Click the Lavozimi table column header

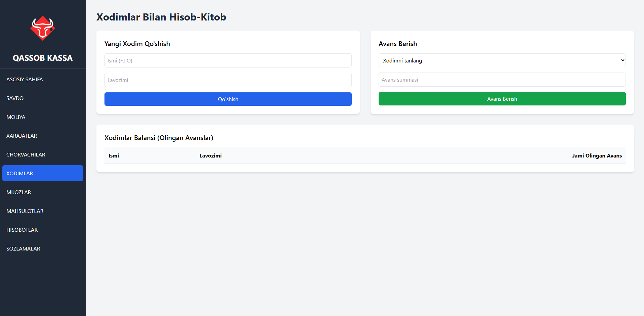(x=211, y=156)
